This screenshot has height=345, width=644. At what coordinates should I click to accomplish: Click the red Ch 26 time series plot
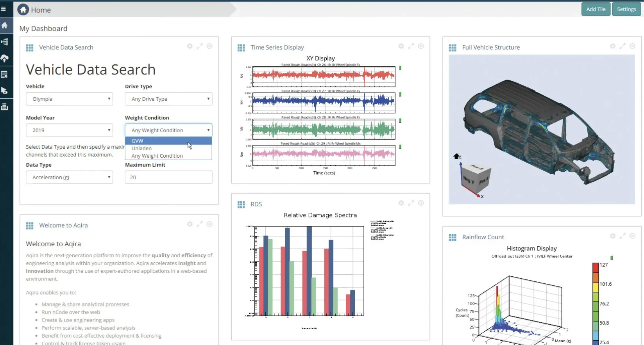[324, 76]
